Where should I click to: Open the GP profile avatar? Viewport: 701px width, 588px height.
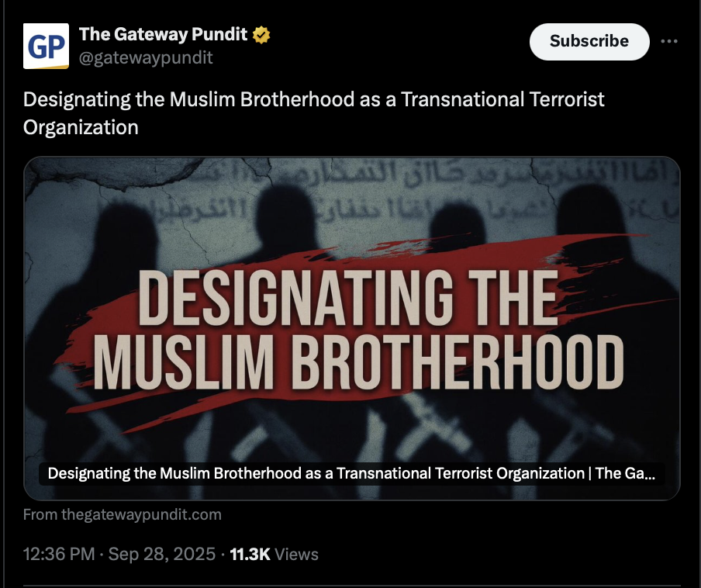(46, 46)
